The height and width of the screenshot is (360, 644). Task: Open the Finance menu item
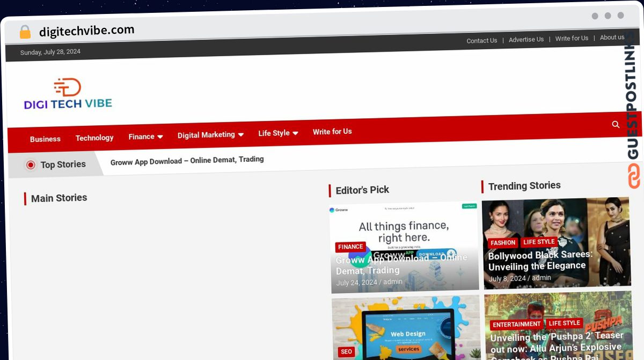click(x=141, y=136)
